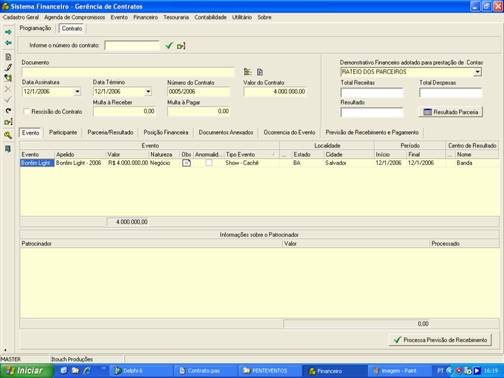Click the gray checkmark icon in left toolbar
Screen dimensions: 504x378
tap(8, 99)
